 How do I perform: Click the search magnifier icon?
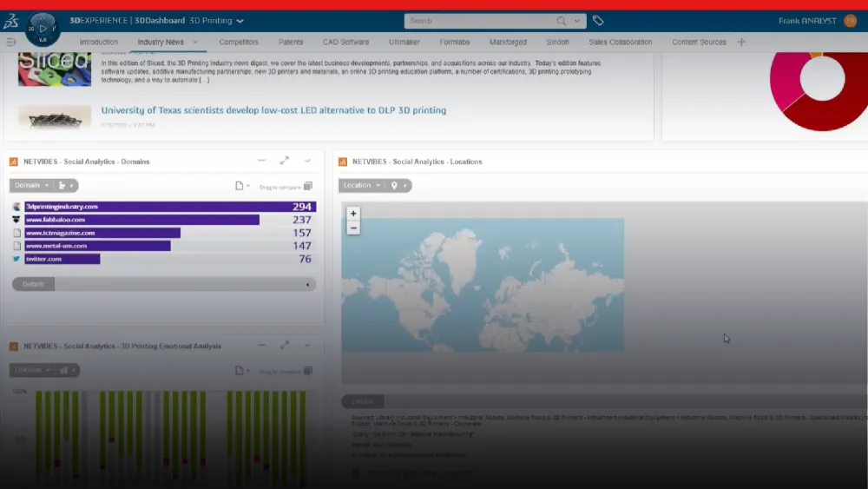[562, 21]
